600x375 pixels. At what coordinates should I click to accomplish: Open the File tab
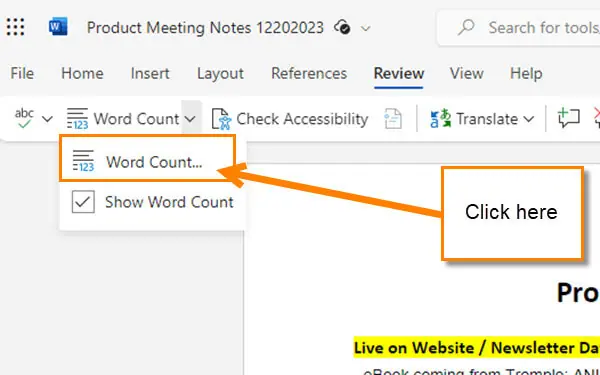click(22, 73)
